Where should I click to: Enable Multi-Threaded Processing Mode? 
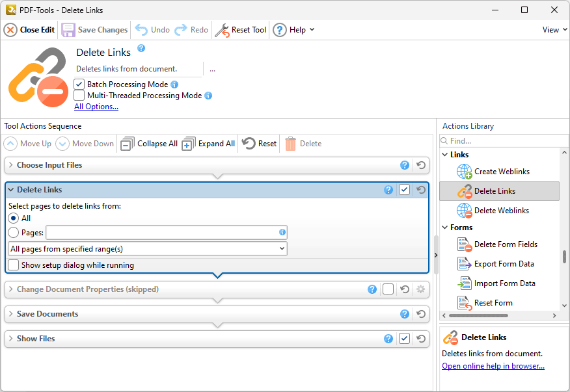click(x=79, y=96)
